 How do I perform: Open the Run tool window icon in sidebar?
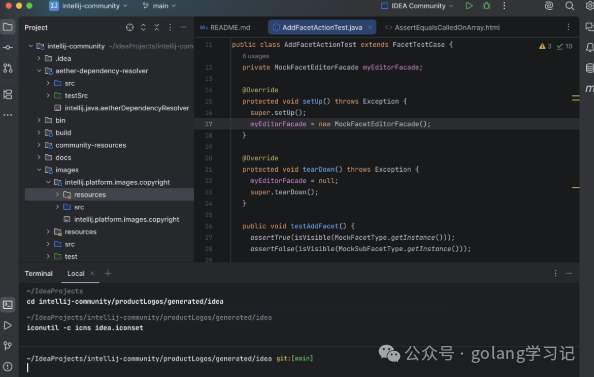[x=8, y=325]
